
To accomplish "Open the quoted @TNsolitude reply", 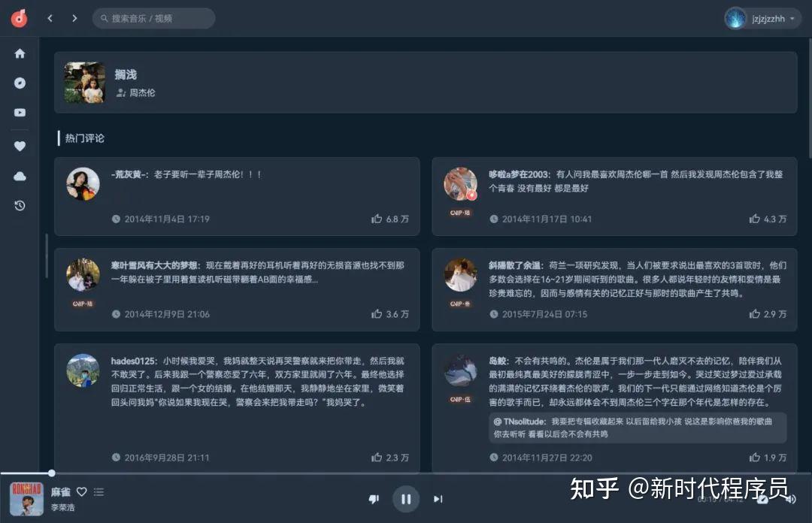I will coord(638,428).
